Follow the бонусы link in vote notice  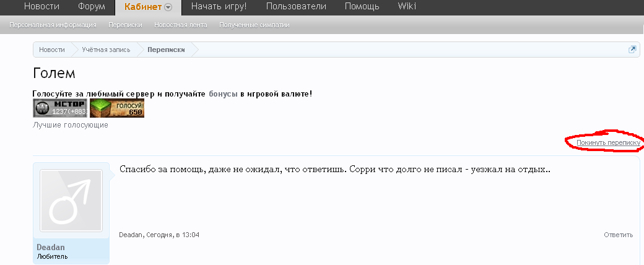click(x=224, y=93)
